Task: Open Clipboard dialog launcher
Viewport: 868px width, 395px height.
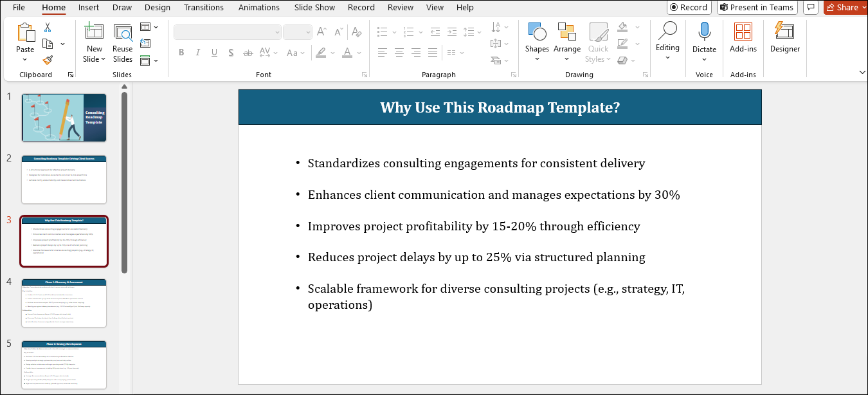Action: pyautogui.click(x=71, y=75)
